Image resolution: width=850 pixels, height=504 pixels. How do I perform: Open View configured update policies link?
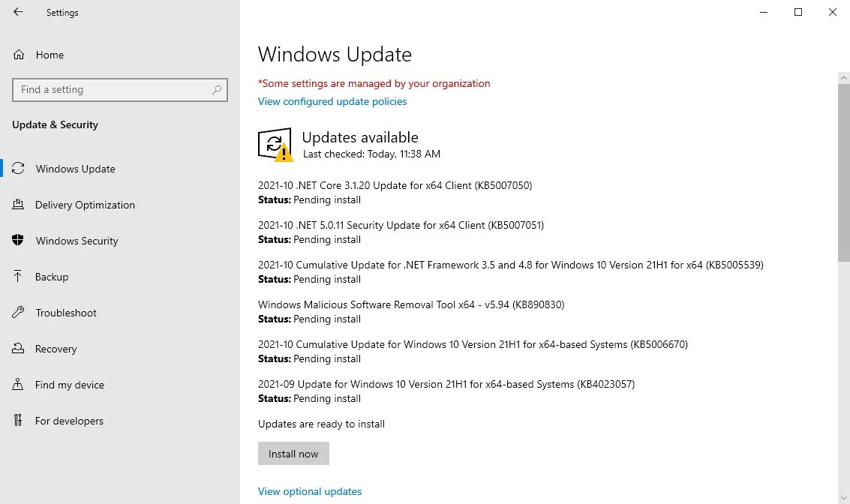pyautogui.click(x=332, y=101)
